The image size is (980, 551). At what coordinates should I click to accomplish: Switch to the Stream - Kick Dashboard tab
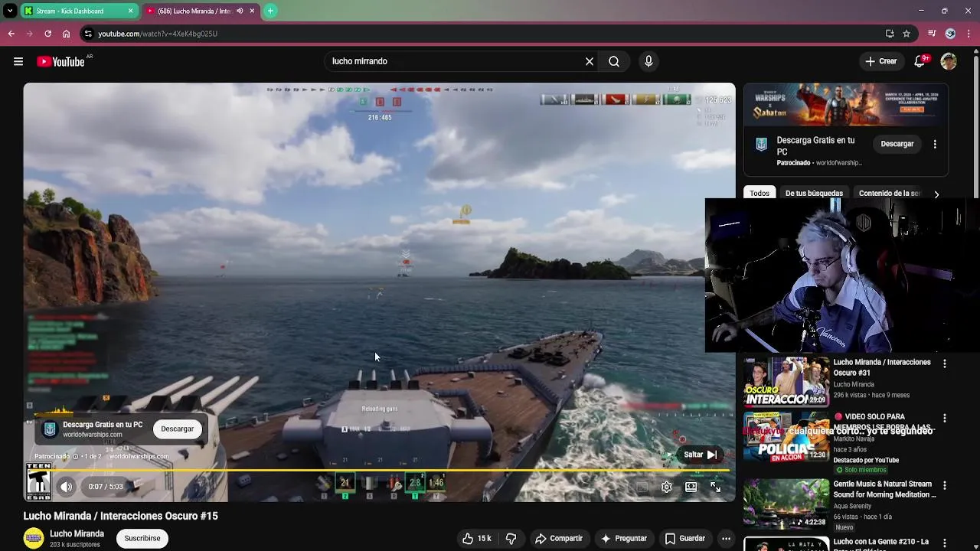pos(80,11)
